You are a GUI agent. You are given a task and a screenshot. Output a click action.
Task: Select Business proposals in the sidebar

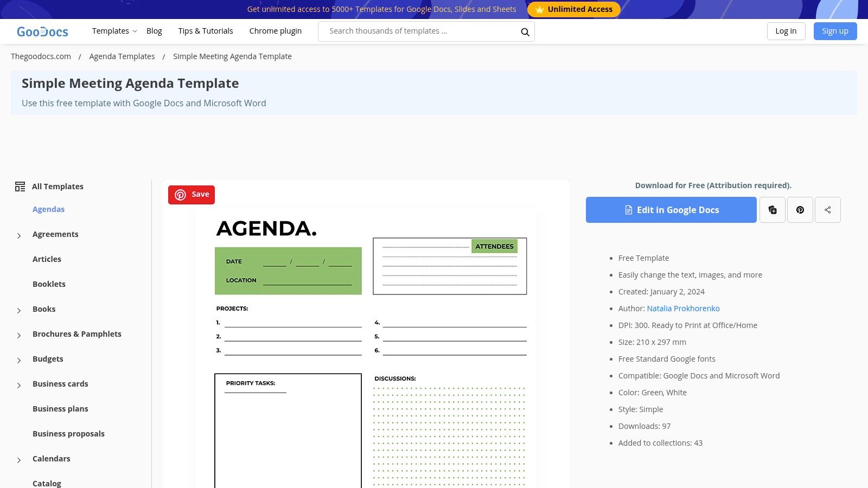[x=68, y=434]
